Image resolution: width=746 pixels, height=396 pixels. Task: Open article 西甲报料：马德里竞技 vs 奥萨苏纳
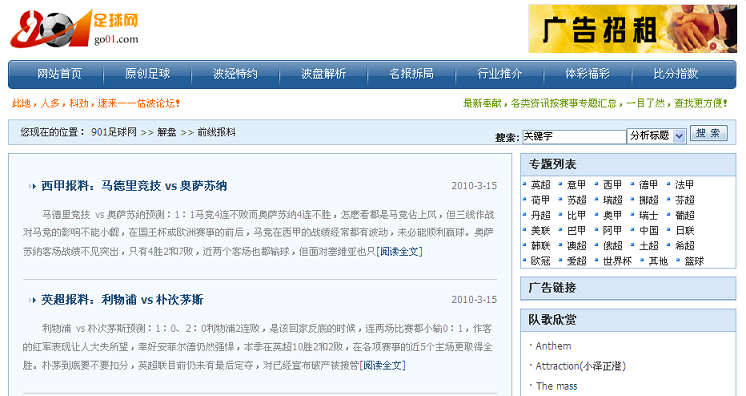[x=134, y=186]
